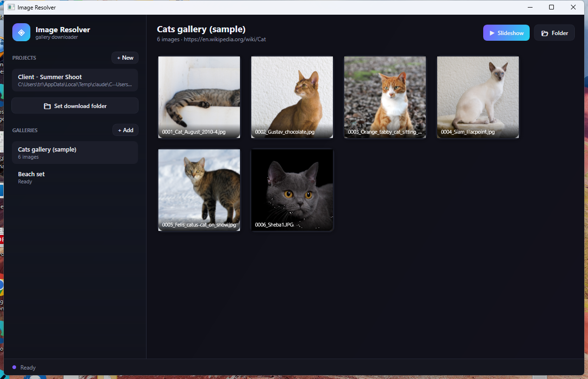
Task: Select Cats gallery (sample) in sidebar
Action: (75, 153)
